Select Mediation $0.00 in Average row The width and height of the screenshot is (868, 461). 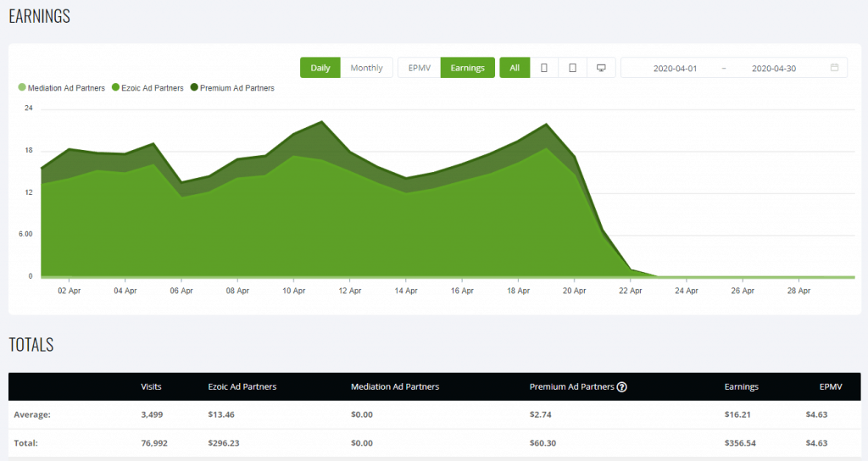(x=361, y=414)
